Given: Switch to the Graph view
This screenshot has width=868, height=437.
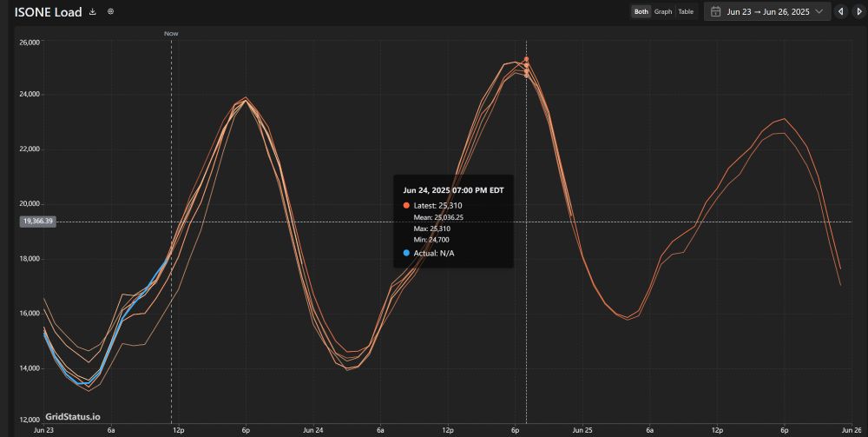Looking at the screenshot, I should pyautogui.click(x=662, y=11).
